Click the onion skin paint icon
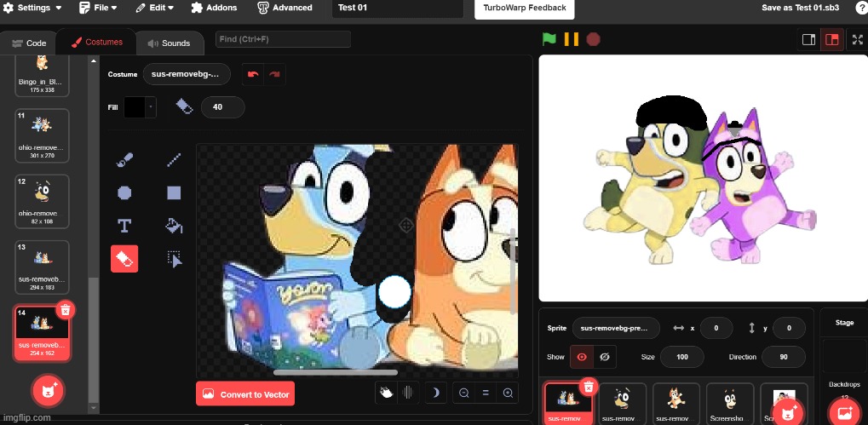Viewport: 868px width, 425px height. pyautogui.click(x=386, y=393)
